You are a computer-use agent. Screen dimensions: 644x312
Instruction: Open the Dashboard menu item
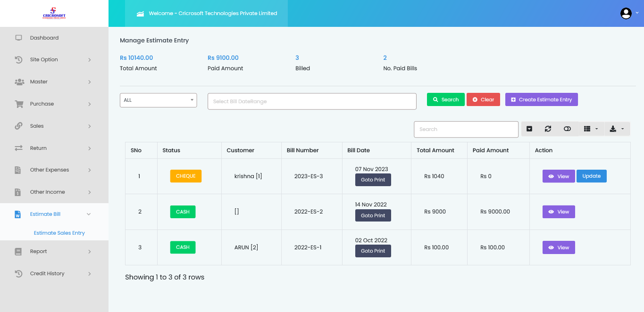pos(54,38)
